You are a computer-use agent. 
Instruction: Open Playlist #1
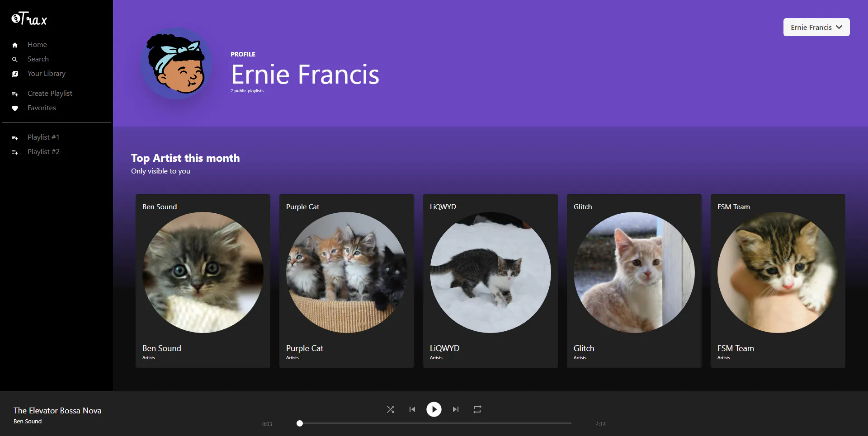pos(43,137)
